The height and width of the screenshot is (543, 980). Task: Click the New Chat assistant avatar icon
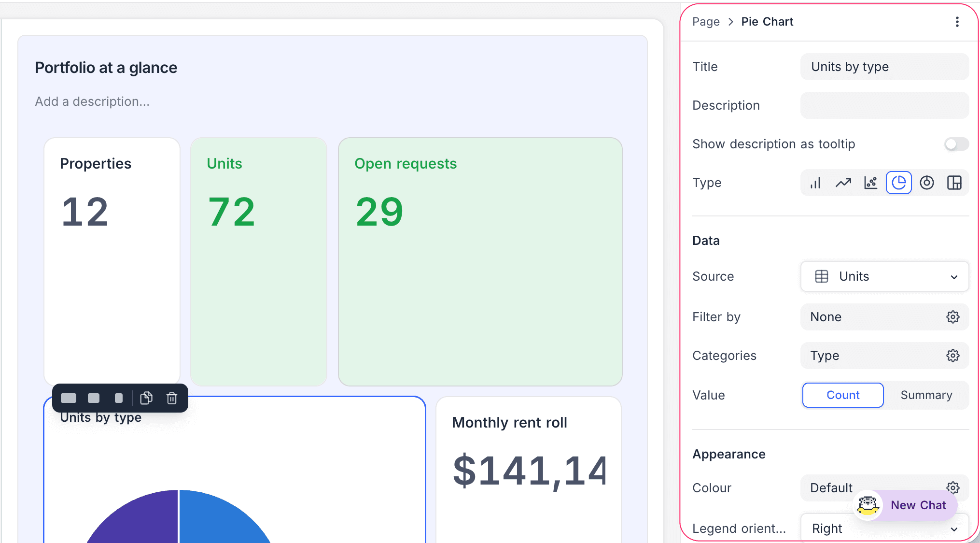pyautogui.click(x=868, y=505)
